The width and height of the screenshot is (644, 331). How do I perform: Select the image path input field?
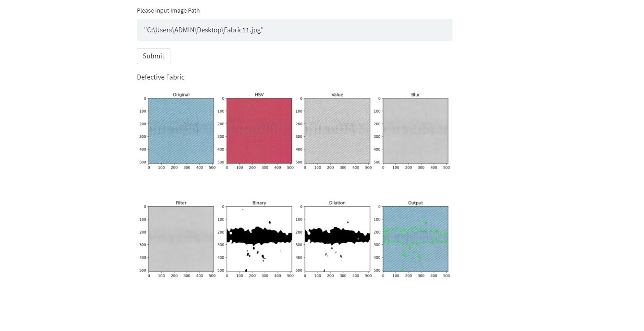pyautogui.click(x=294, y=30)
